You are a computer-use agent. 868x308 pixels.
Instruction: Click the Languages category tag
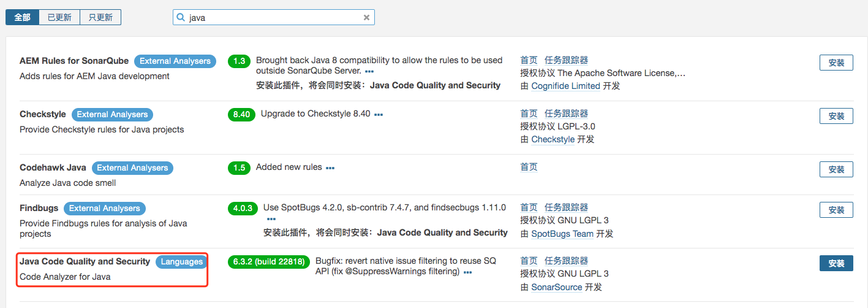point(181,262)
